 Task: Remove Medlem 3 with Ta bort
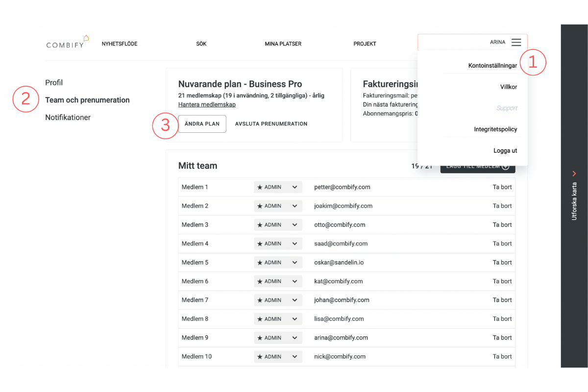(502, 225)
